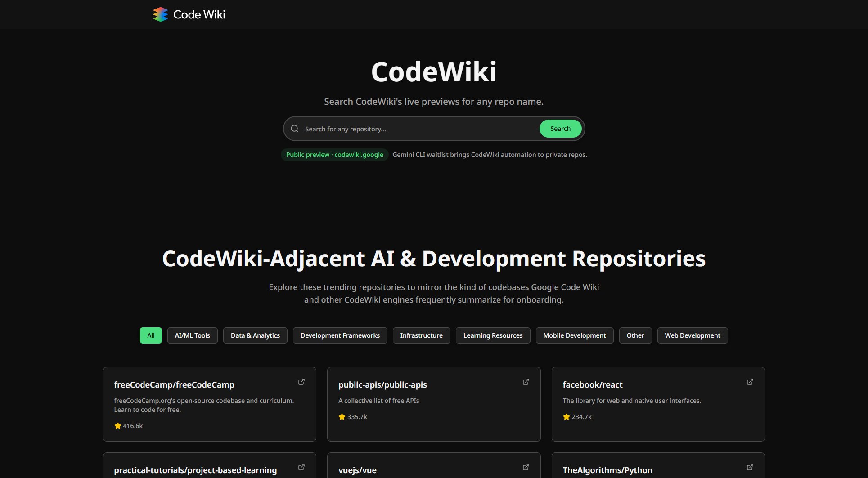Image resolution: width=868 pixels, height=478 pixels.
Task: Click the Public preview codewiki.google badge
Action: coord(334,155)
